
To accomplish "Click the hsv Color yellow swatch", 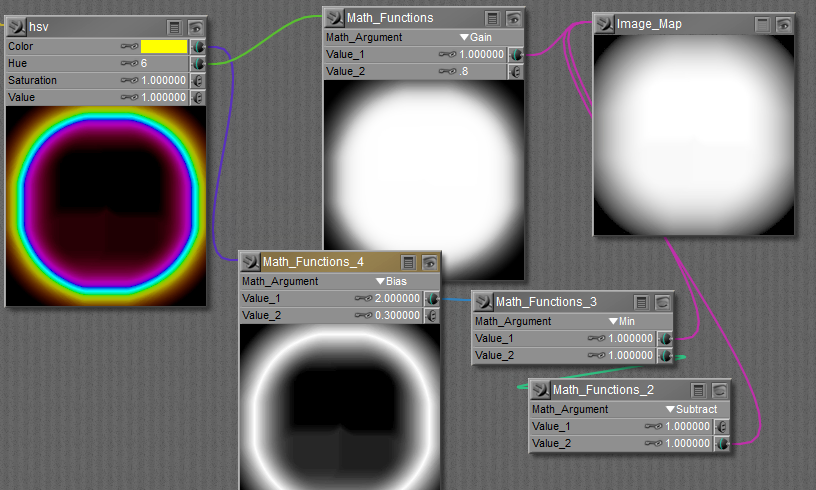I will pos(164,46).
